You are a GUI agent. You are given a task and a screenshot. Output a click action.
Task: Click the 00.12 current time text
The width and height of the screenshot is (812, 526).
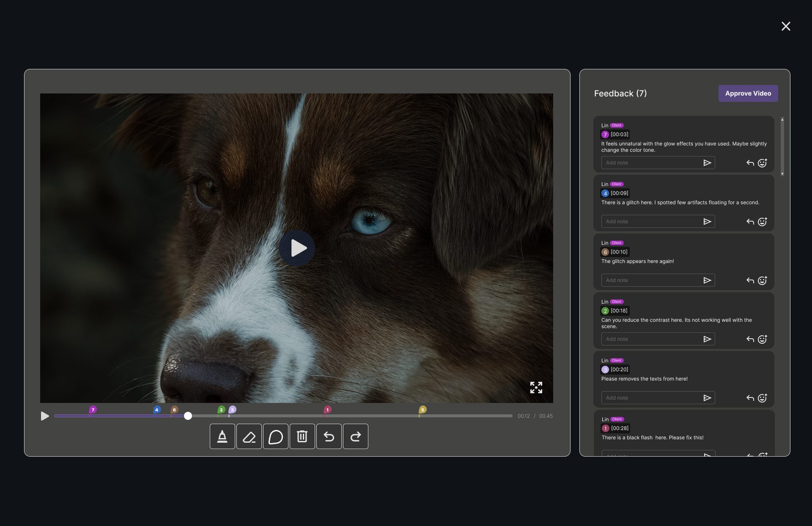tap(524, 416)
